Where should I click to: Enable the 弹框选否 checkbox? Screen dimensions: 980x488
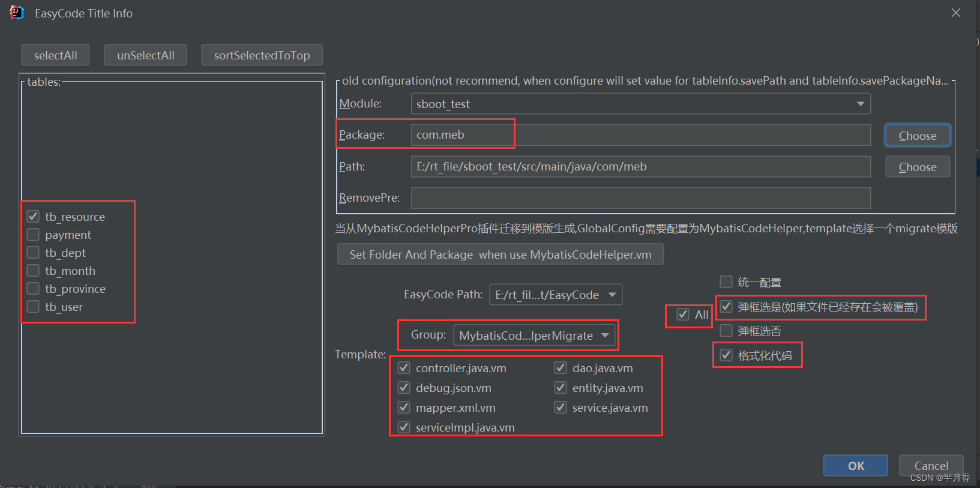tap(726, 330)
